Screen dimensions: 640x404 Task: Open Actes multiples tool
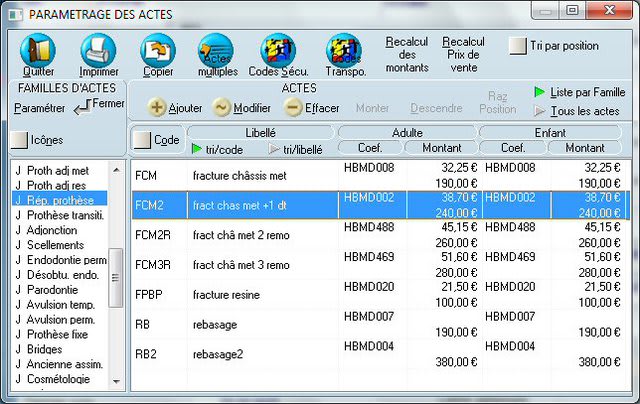(217, 50)
